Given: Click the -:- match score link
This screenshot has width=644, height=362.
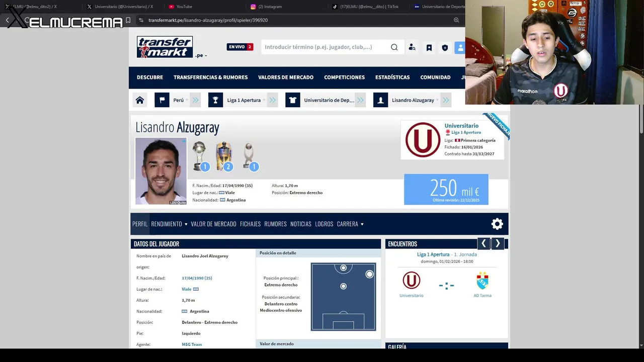Looking at the screenshot, I should click(x=446, y=286).
